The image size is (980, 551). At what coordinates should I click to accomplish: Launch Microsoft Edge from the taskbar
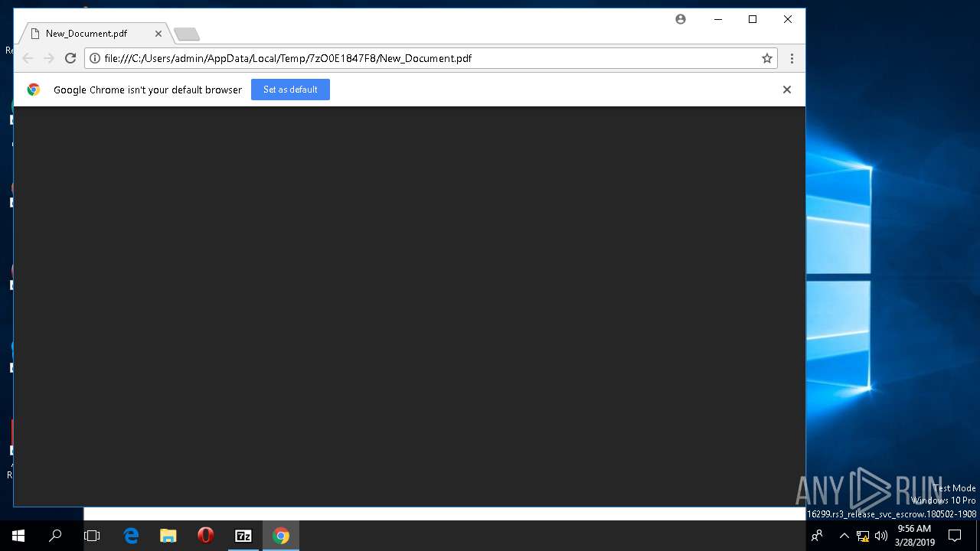tap(131, 536)
